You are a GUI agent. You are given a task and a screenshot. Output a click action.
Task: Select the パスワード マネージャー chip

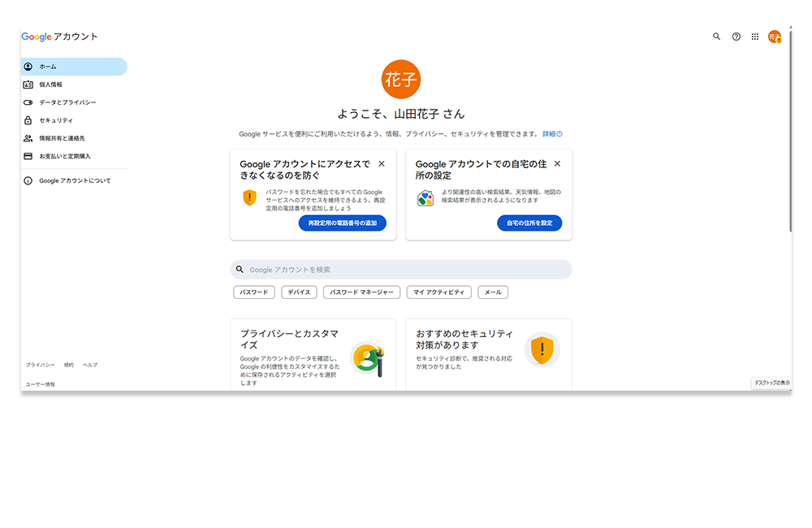pos(361,292)
